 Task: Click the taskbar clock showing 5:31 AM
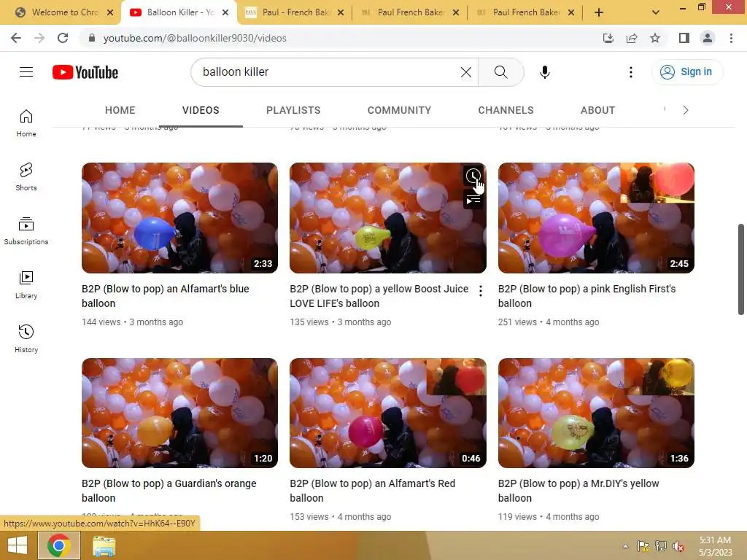click(x=715, y=546)
